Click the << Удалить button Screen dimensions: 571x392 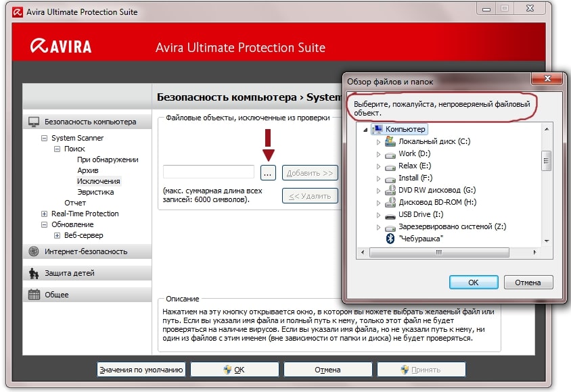click(310, 196)
